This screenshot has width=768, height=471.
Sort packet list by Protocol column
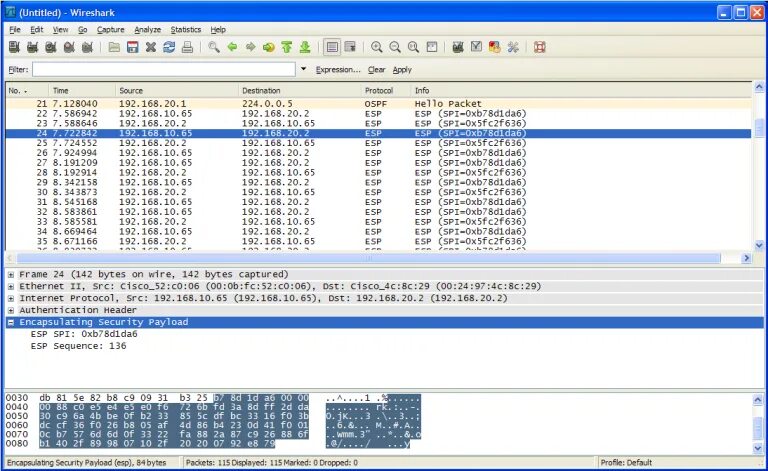385,91
